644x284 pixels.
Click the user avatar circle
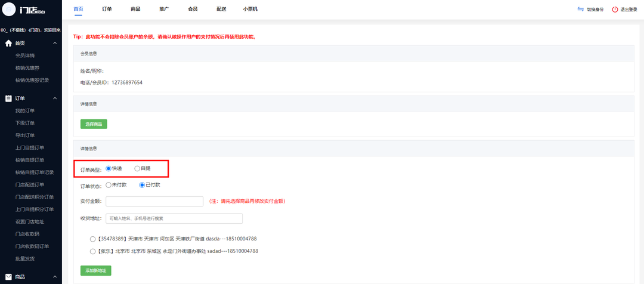pyautogui.click(x=9, y=10)
